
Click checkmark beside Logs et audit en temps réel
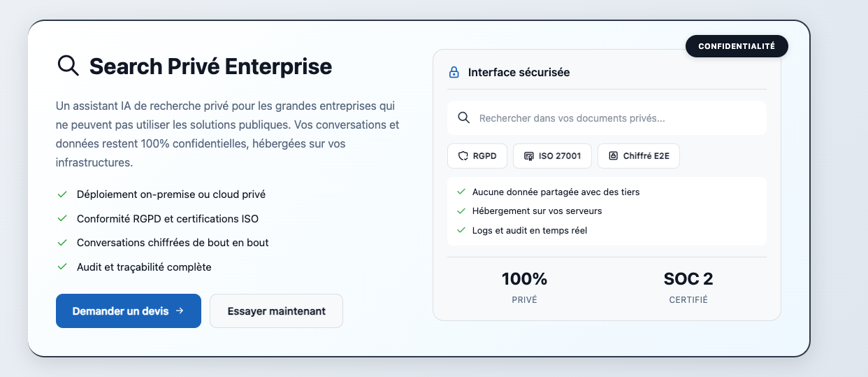[x=461, y=230]
